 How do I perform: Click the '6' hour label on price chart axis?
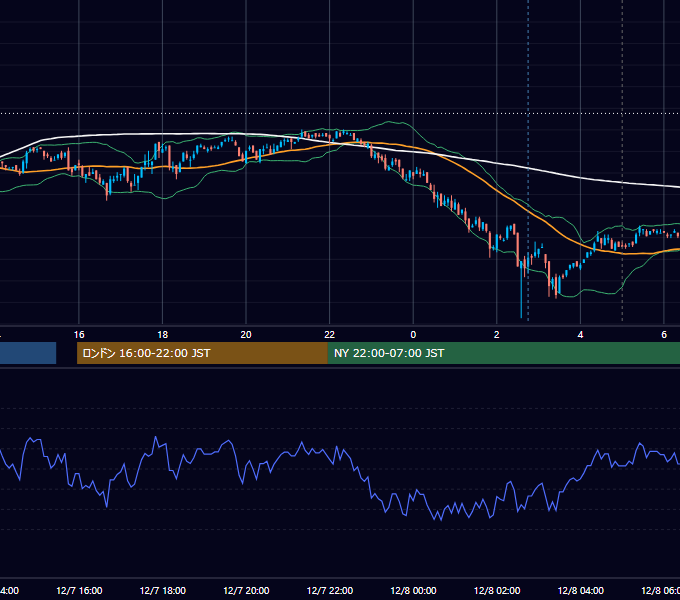(x=664, y=335)
